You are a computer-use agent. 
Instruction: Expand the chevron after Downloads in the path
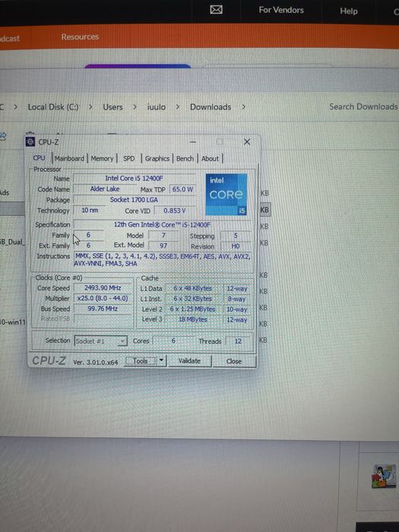(x=244, y=107)
